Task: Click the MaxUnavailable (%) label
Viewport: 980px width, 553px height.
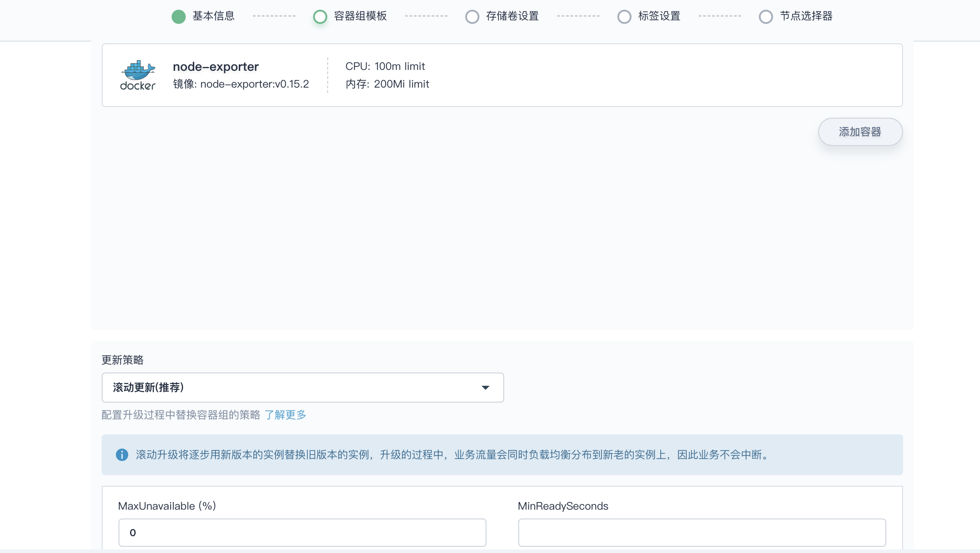Action: [x=167, y=506]
